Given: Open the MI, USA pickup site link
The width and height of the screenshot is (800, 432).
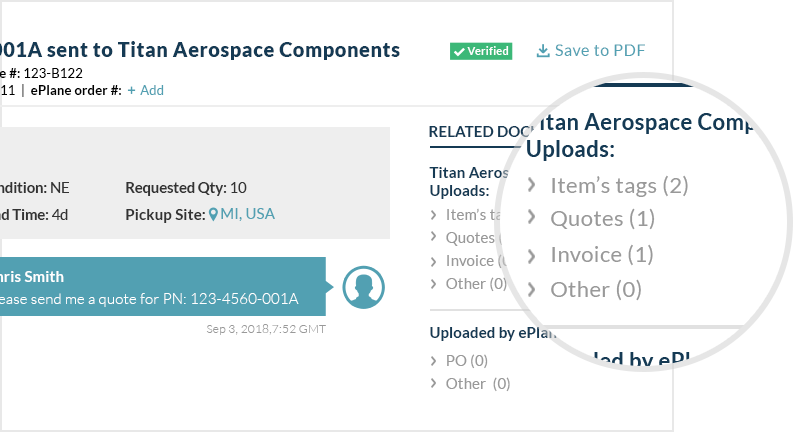Looking at the screenshot, I should pyautogui.click(x=247, y=214).
